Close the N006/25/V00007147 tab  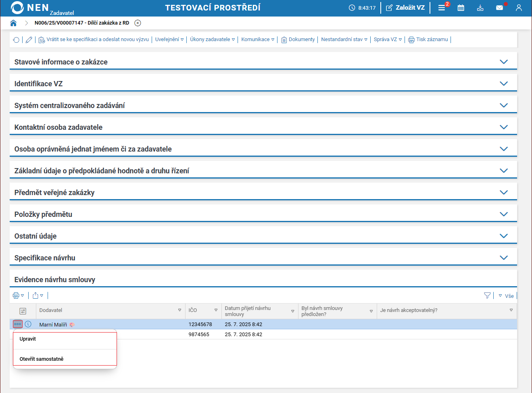click(138, 23)
